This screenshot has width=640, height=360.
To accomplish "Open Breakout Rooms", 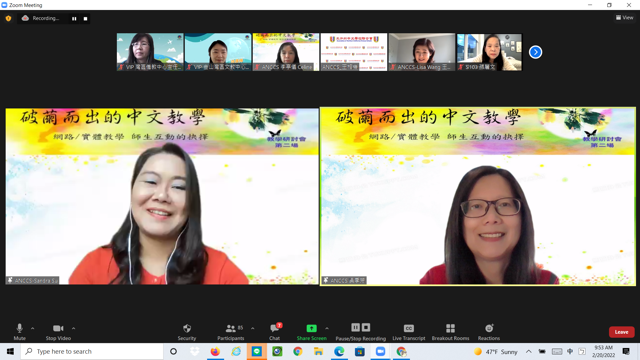I will pyautogui.click(x=450, y=332).
